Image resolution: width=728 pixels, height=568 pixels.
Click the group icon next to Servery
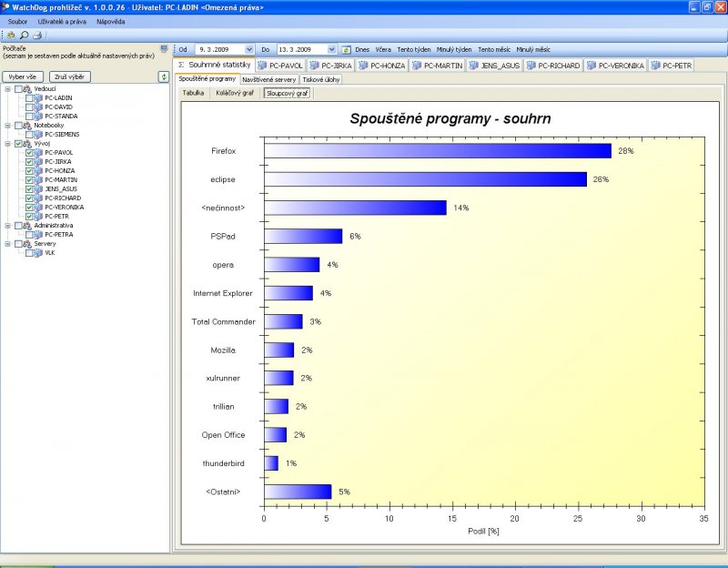click(27, 244)
